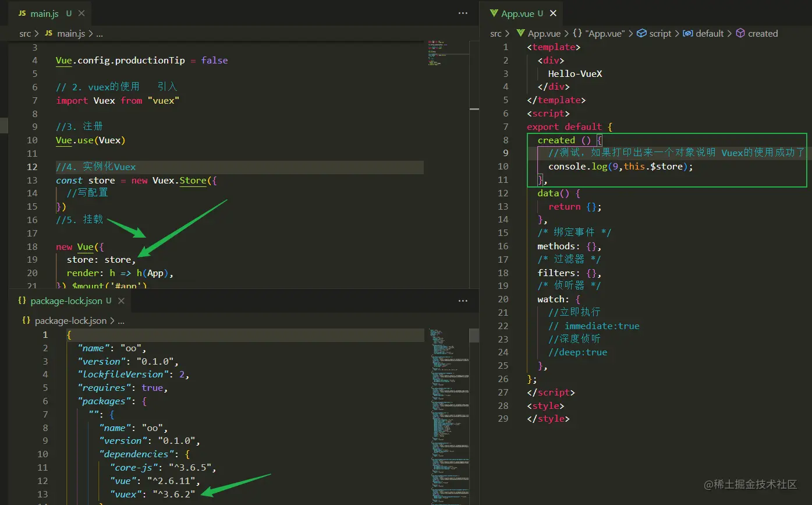Click 'Vue.config.productionTip = false' line
The height and width of the screenshot is (505, 812).
[142, 61]
